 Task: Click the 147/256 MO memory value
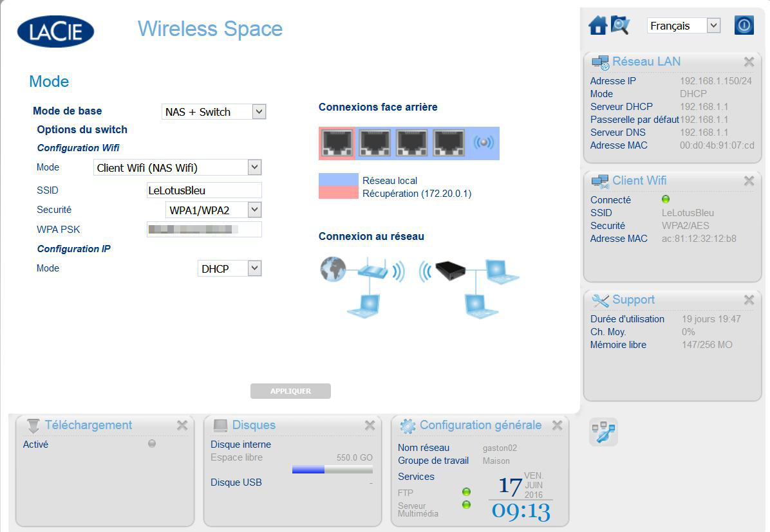707,345
